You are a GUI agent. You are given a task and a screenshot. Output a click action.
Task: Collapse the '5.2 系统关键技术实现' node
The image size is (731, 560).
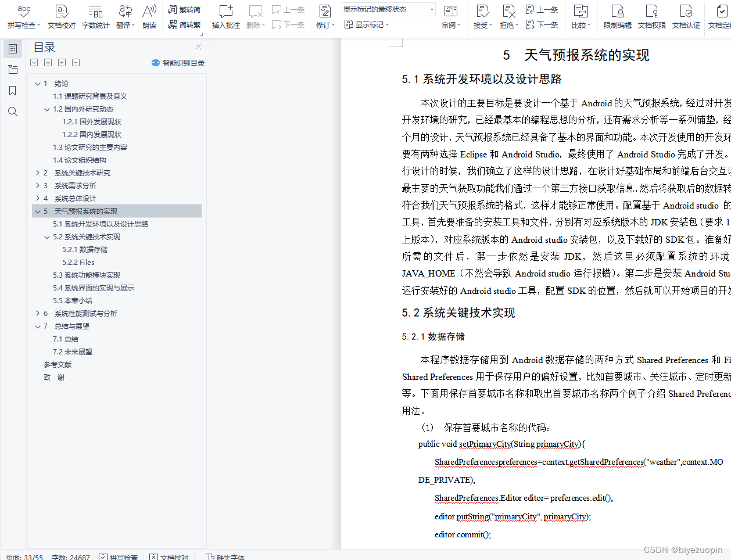[47, 237]
